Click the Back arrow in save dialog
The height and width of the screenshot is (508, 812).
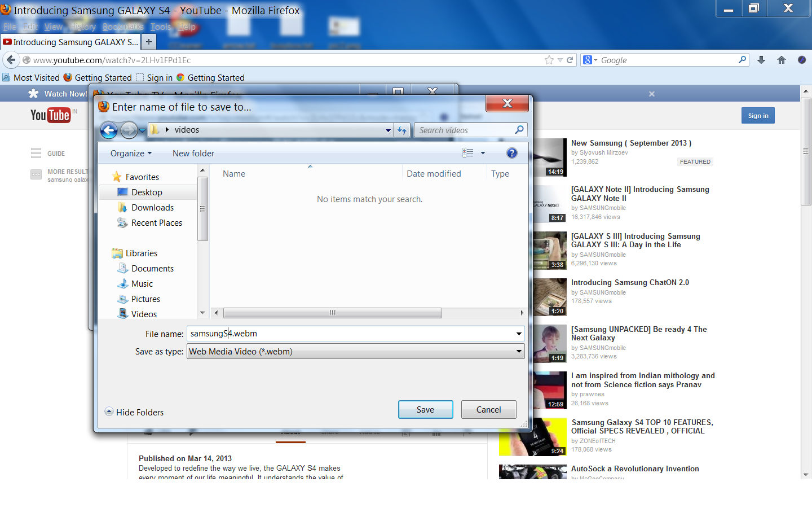click(109, 130)
